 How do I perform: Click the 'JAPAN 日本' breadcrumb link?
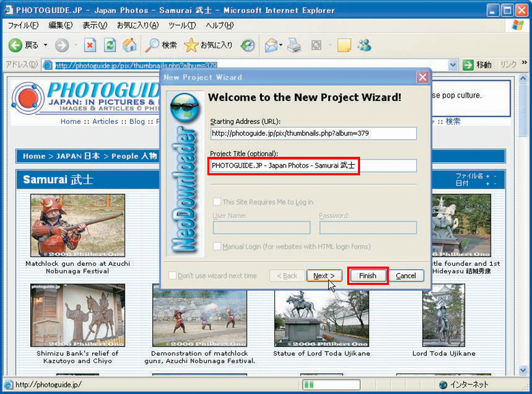78,156
